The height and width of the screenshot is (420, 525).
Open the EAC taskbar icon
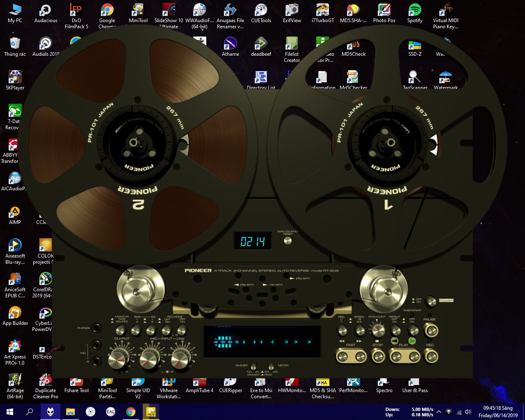click(111, 412)
